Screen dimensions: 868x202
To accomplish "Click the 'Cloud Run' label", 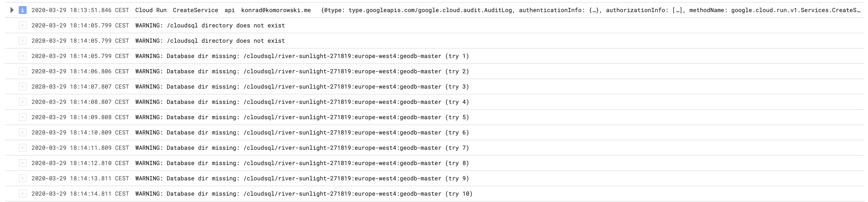I will click(x=151, y=10).
